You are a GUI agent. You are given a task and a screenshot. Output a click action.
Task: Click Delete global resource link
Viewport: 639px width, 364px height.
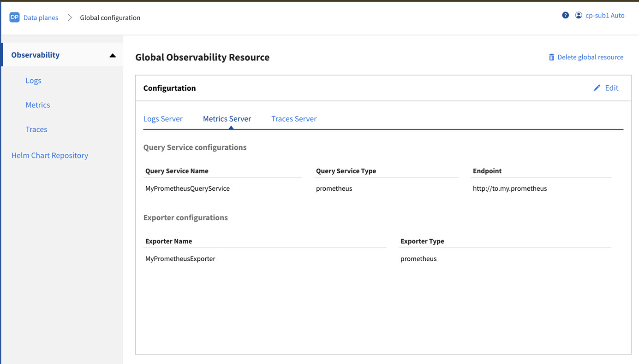[590, 57]
